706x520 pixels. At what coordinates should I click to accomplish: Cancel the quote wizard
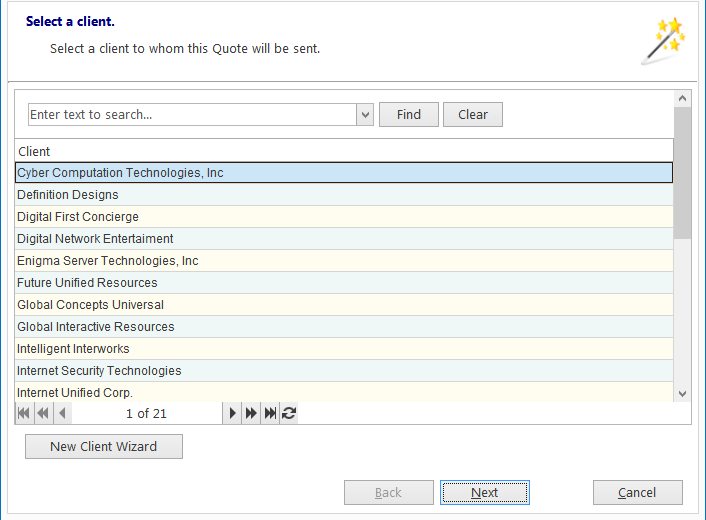(x=638, y=493)
